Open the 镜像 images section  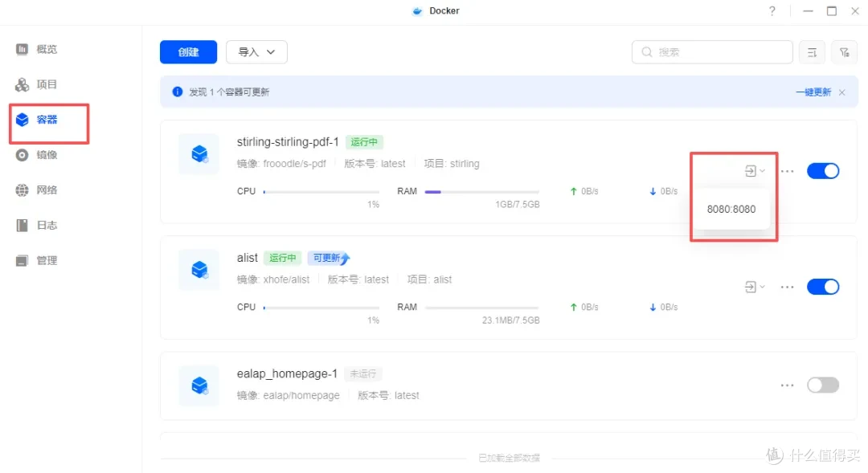click(36, 155)
